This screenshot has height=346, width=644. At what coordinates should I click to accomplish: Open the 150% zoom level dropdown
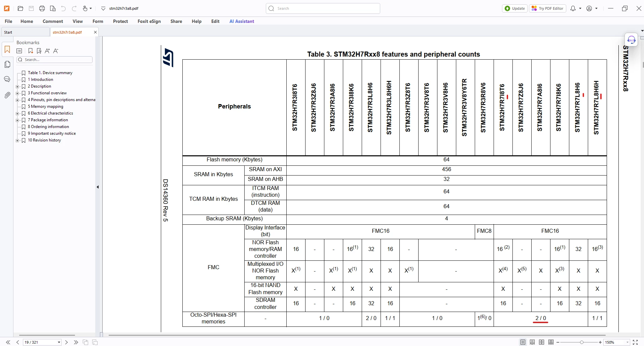pos(628,342)
